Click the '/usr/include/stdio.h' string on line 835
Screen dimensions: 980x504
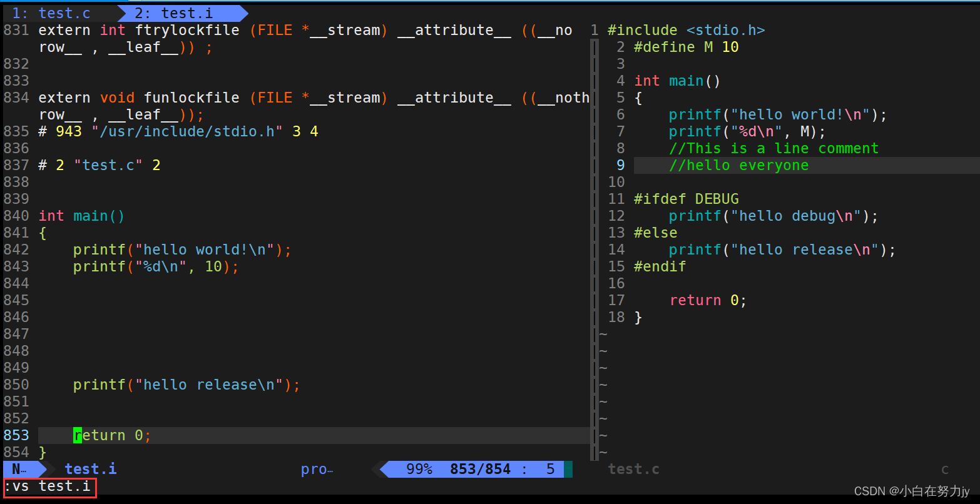point(187,131)
